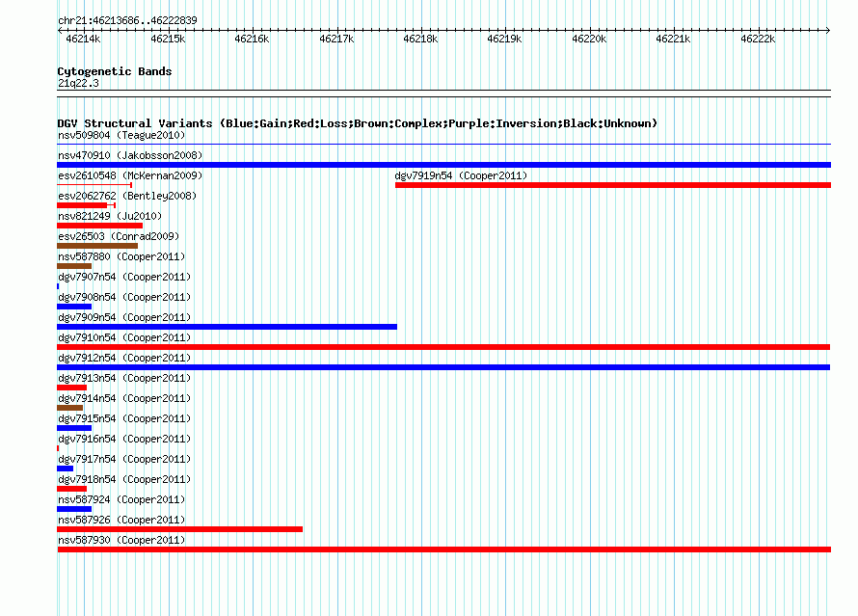Click the dgv7909n54 blue gain bar
Screen dimensions: 858x616
point(228,327)
